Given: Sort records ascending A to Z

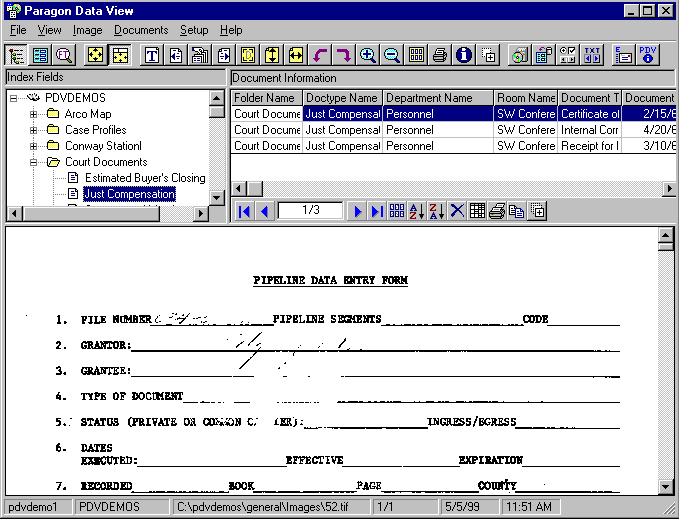Looking at the screenshot, I should (418, 211).
